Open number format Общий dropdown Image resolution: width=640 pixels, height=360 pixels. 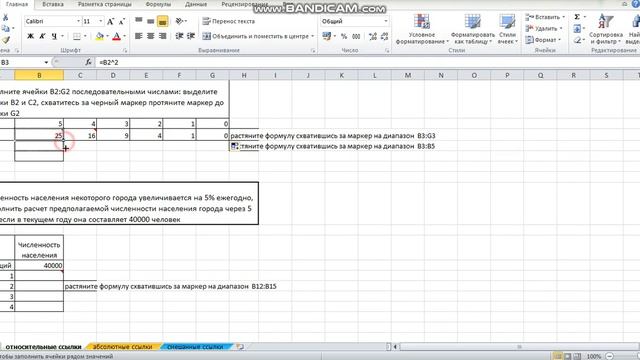(386, 21)
